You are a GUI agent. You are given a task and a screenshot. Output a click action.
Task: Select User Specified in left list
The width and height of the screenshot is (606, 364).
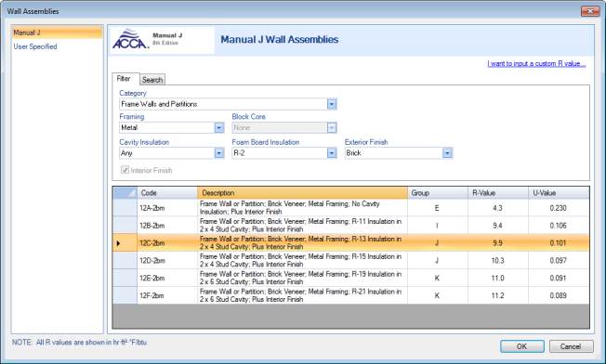[x=35, y=46]
